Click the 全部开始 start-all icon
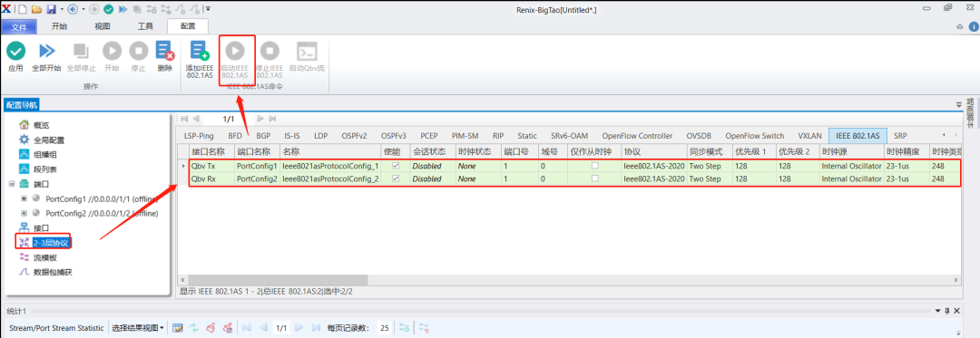The width and height of the screenshot is (980, 338). tap(47, 51)
